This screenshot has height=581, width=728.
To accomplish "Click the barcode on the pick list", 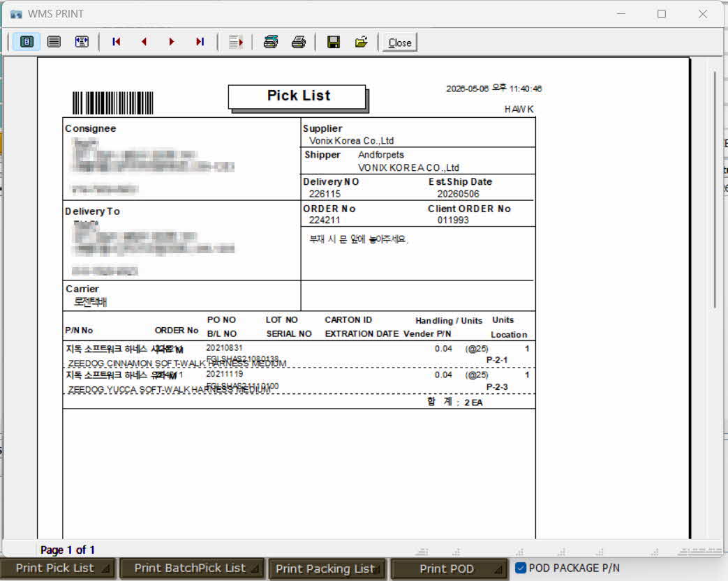I will click(x=113, y=103).
